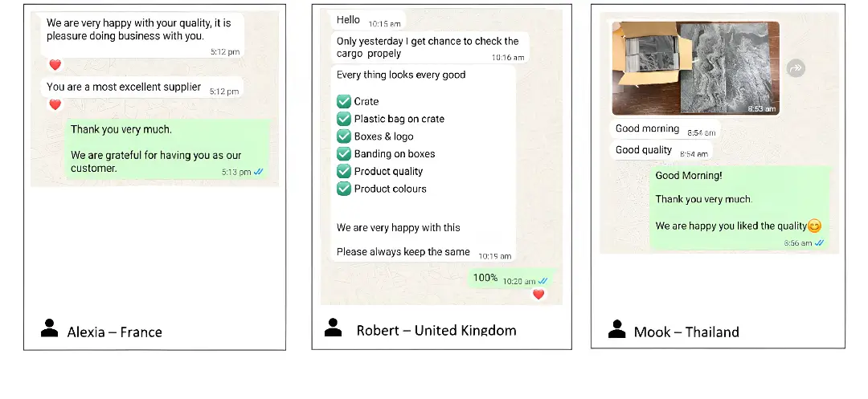Click the checkmark next to Plastic bag on crate
This screenshot has height=399, width=868.
pos(344,119)
